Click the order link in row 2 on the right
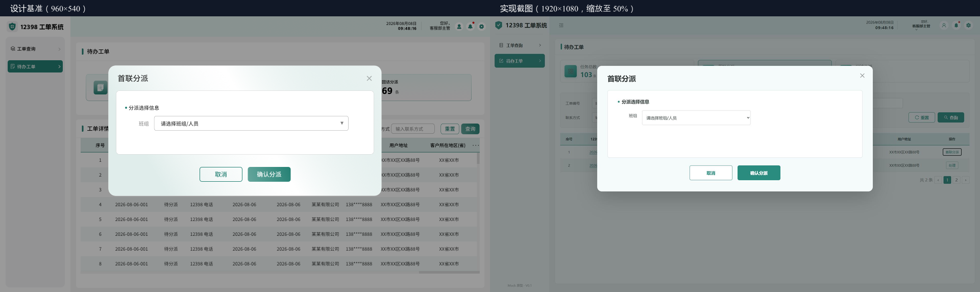The image size is (980, 292). [593, 165]
